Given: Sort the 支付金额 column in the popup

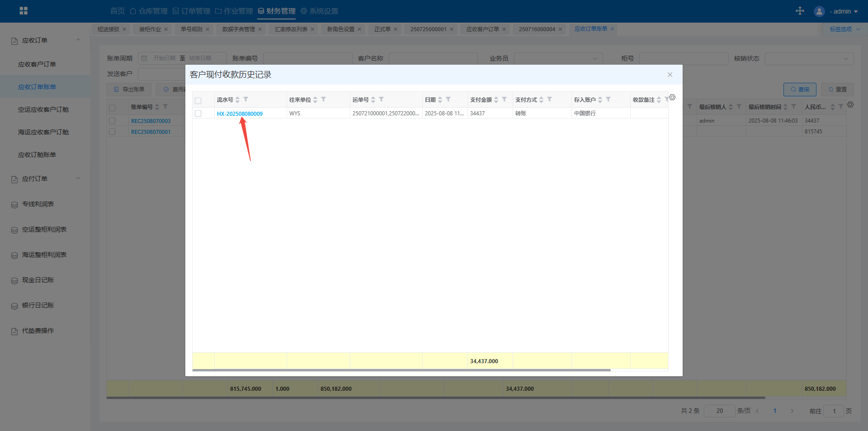Looking at the screenshot, I should (x=496, y=100).
